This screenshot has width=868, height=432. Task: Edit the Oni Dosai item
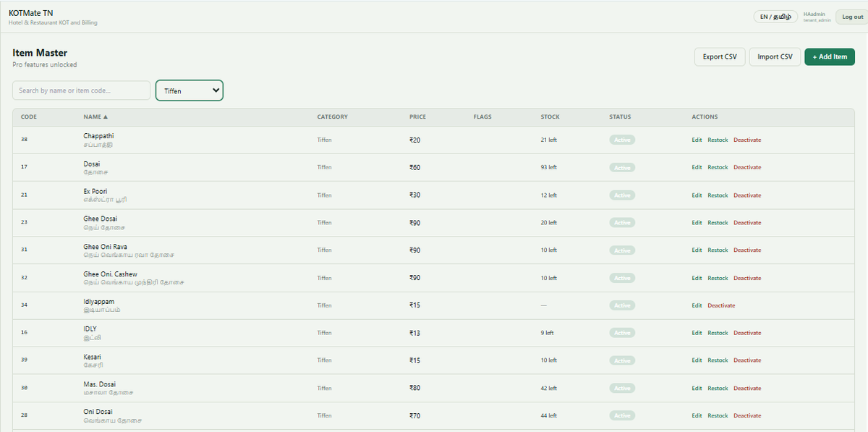tap(697, 416)
